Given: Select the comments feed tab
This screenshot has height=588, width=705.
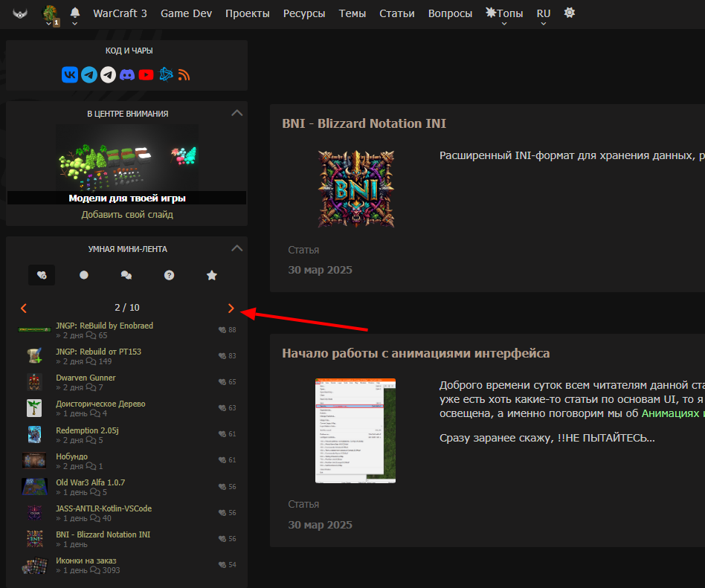Looking at the screenshot, I should point(126,275).
